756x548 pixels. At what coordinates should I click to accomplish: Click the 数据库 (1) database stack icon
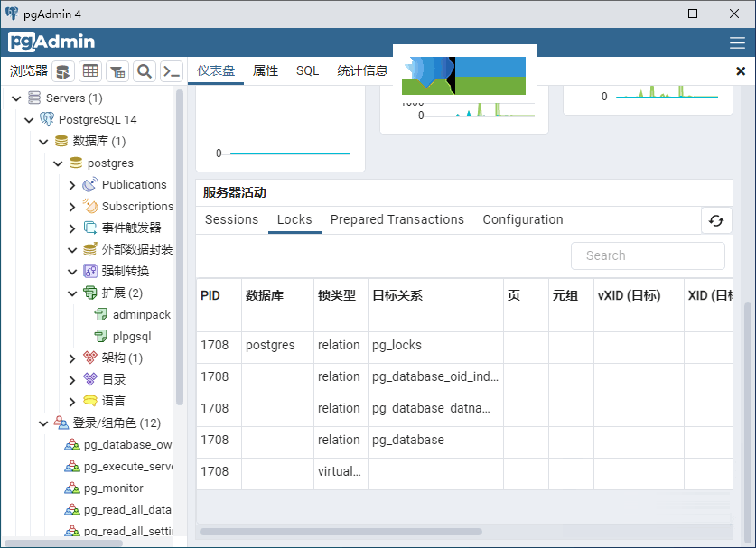pos(61,141)
